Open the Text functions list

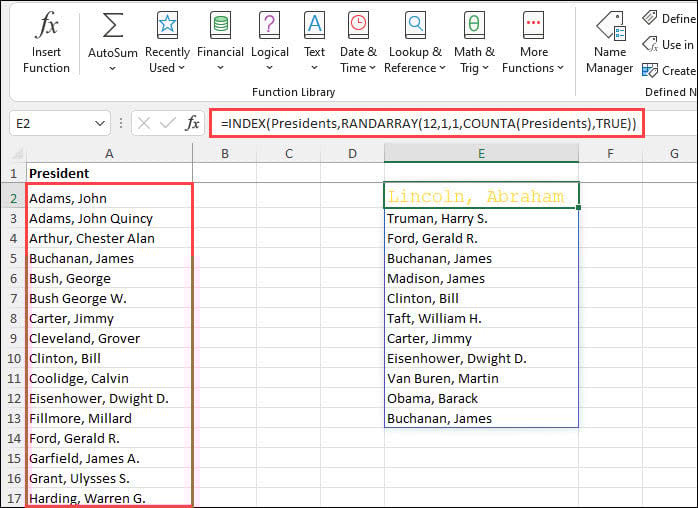pos(314,42)
